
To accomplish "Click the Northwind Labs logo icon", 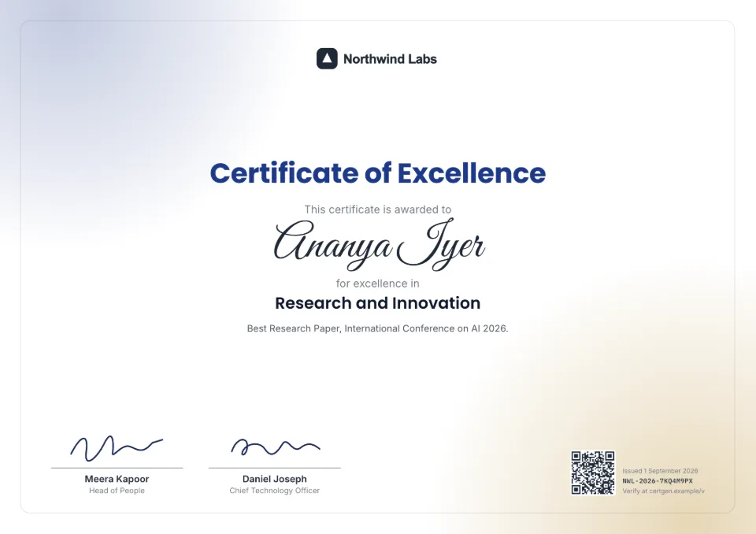I will tap(327, 59).
